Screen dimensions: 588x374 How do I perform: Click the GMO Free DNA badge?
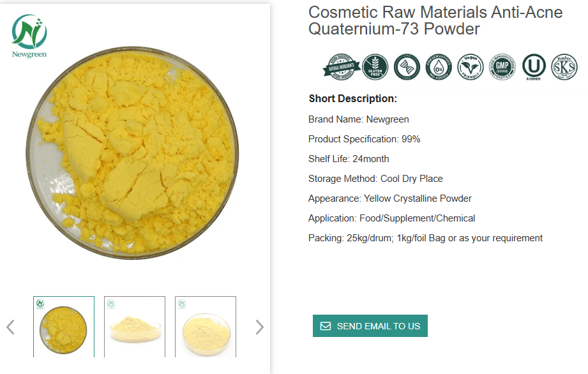(x=407, y=67)
